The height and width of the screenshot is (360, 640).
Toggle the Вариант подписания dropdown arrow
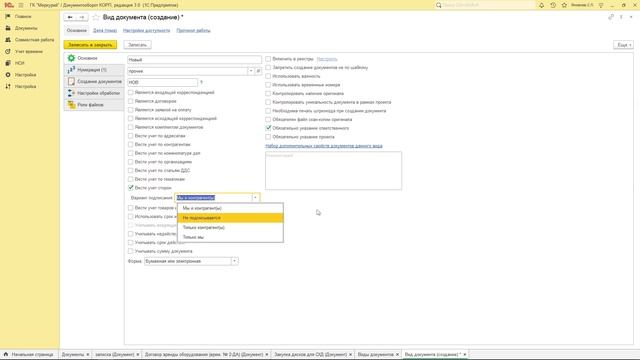click(x=256, y=198)
